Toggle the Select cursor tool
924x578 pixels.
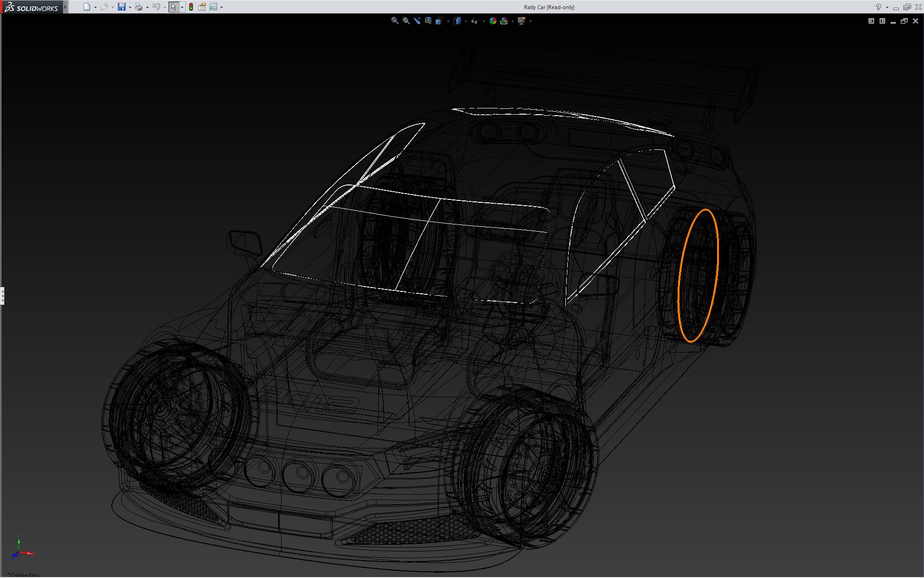pyautogui.click(x=173, y=7)
